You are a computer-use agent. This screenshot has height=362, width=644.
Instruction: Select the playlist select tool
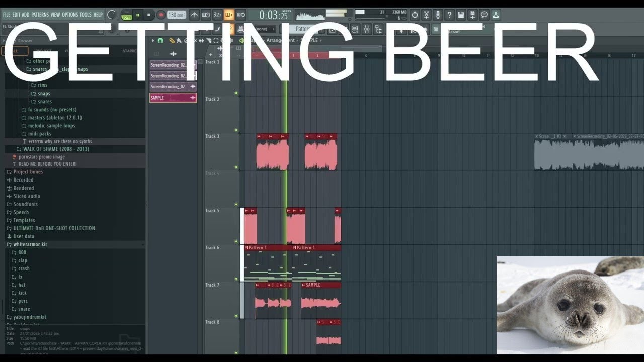point(216,41)
